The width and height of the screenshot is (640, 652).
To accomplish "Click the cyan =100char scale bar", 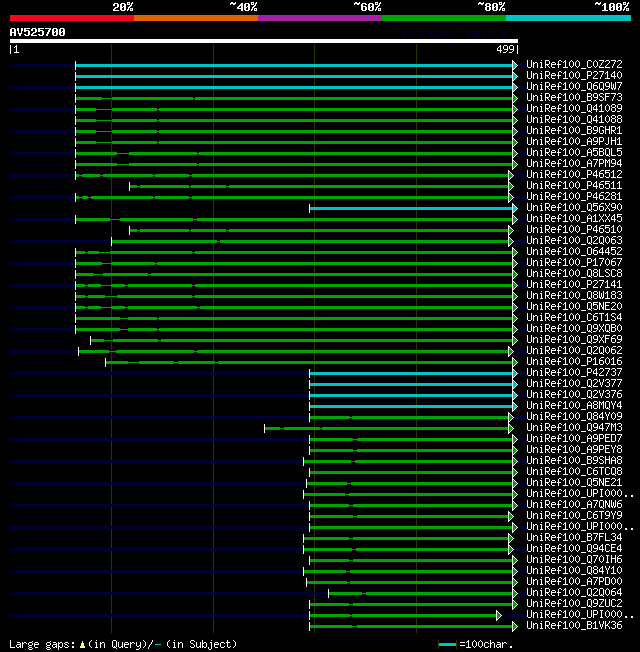I will click(x=447, y=645).
